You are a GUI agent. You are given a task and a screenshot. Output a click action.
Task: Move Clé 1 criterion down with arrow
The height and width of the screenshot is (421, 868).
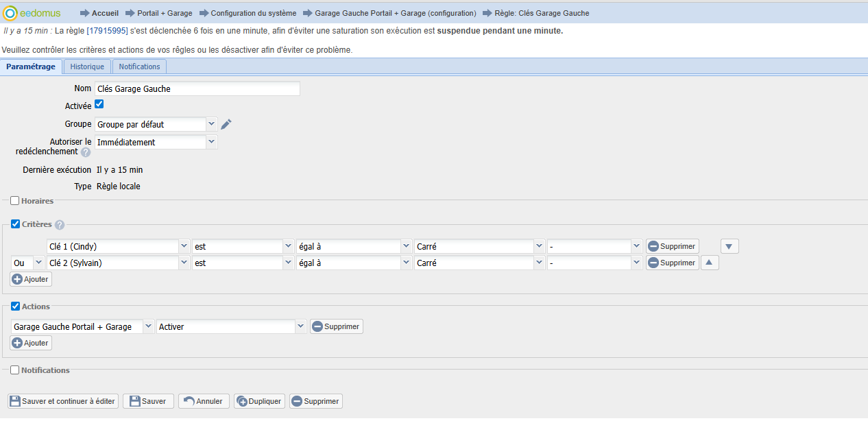point(730,246)
